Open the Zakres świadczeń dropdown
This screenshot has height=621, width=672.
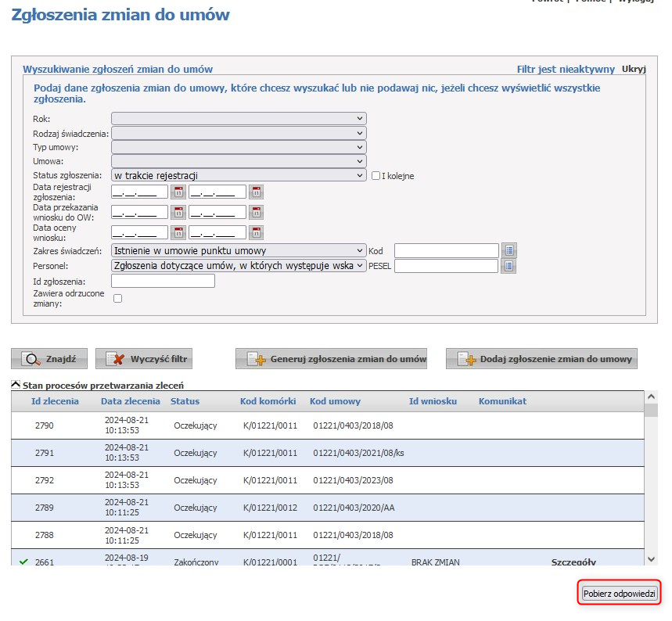point(239,251)
